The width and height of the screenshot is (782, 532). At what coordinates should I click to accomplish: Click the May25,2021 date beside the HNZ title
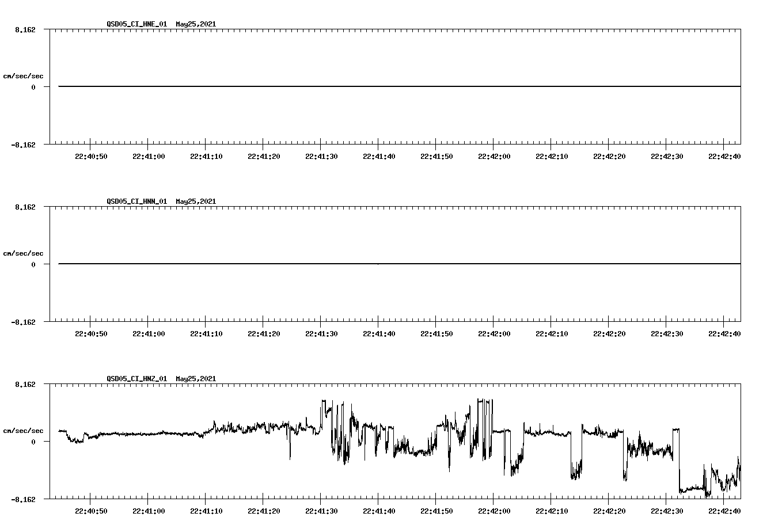tap(195, 379)
